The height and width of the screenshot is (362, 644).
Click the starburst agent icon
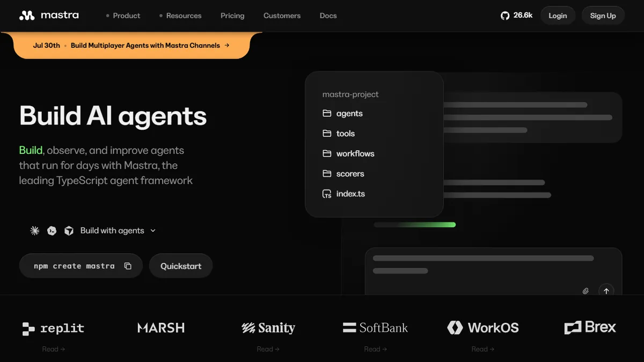35,231
